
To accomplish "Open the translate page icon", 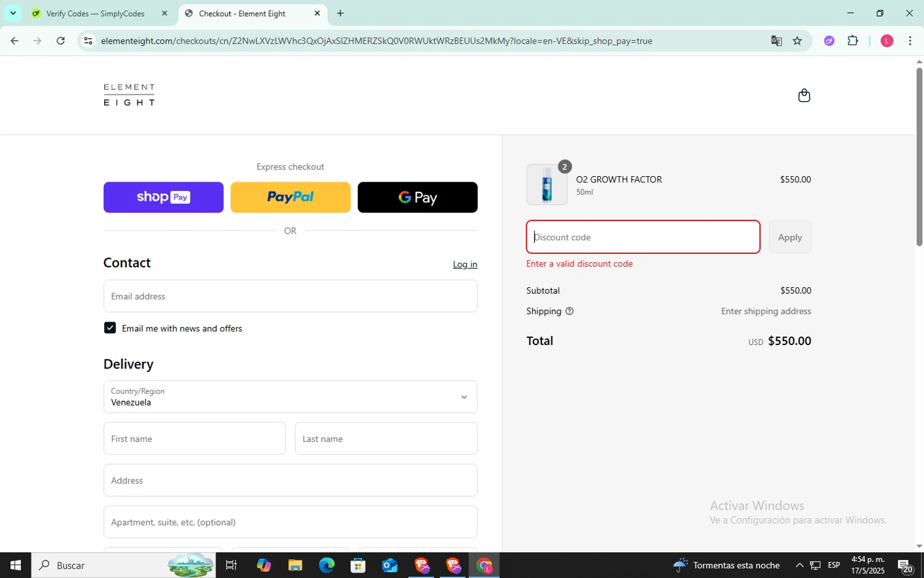I will tap(776, 41).
